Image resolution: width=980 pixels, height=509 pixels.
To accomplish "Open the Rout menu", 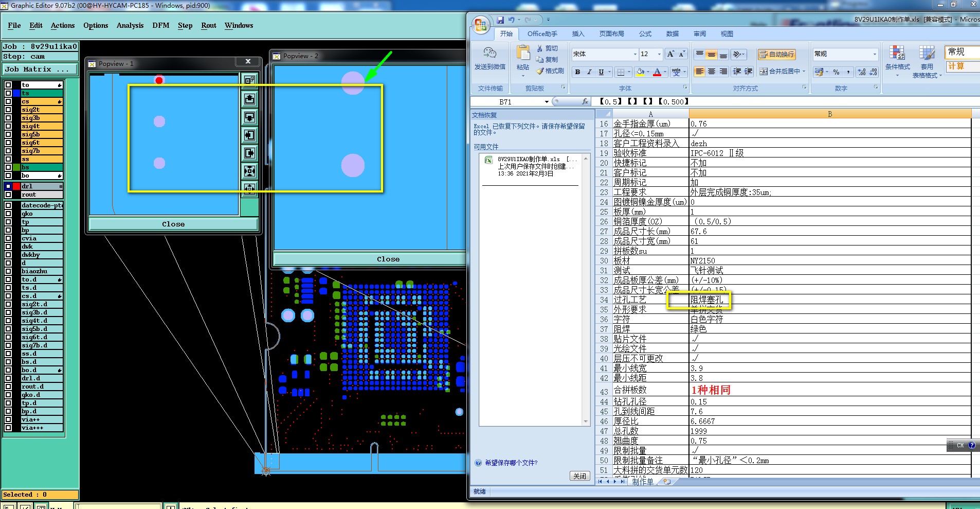I will 209,25.
